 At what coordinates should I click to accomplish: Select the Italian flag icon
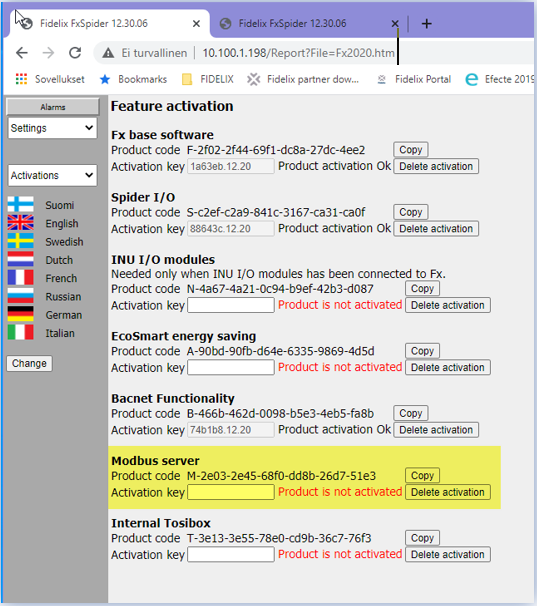[x=20, y=332]
